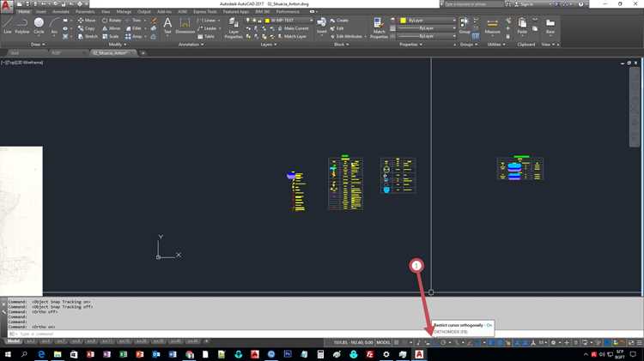Switch to the Output ribbon tab

click(x=143, y=11)
